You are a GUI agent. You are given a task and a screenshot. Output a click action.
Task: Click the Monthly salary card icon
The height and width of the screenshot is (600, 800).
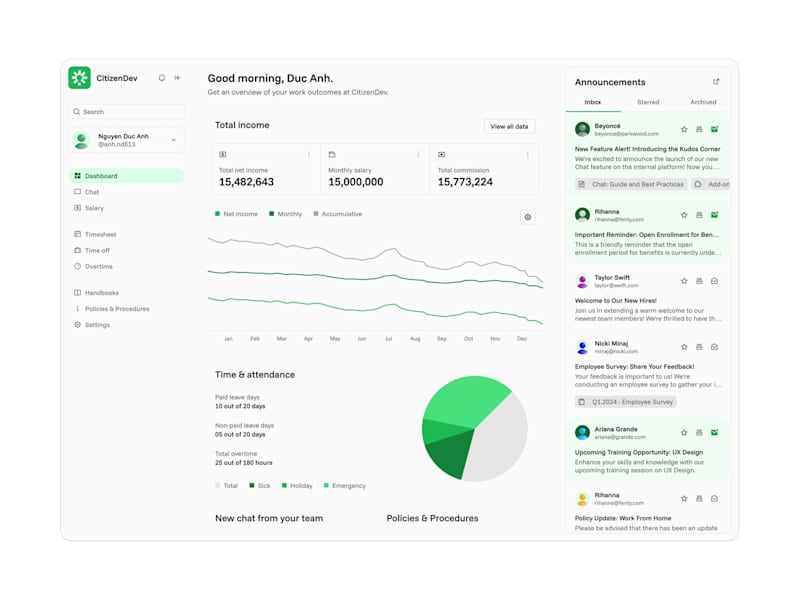click(x=332, y=155)
